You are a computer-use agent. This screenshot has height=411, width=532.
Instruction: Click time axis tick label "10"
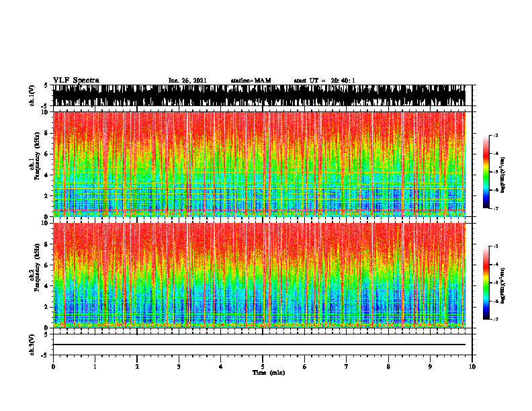tap(472, 367)
